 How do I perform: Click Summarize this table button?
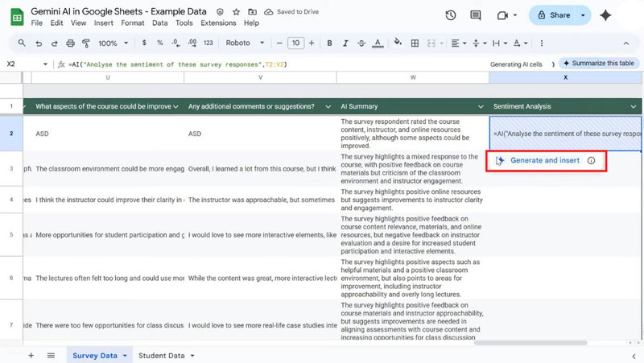598,63
